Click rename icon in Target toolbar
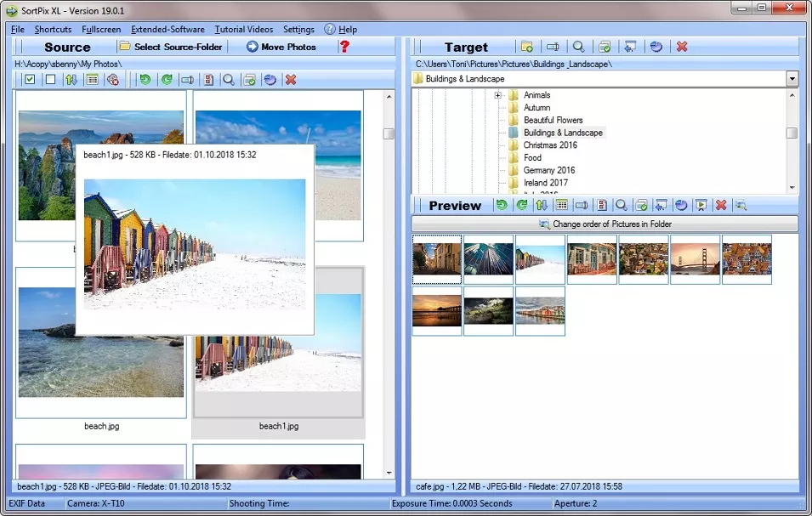 [553, 47]
